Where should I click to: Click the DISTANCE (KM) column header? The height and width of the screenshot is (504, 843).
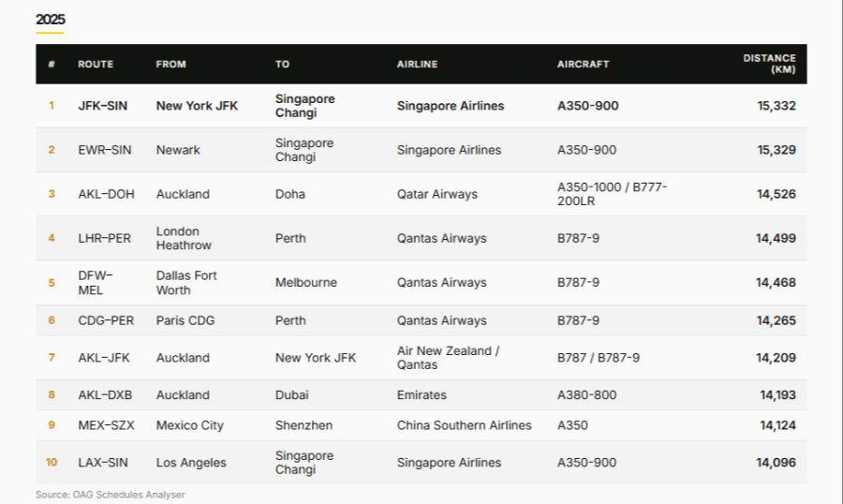point(769,64)
